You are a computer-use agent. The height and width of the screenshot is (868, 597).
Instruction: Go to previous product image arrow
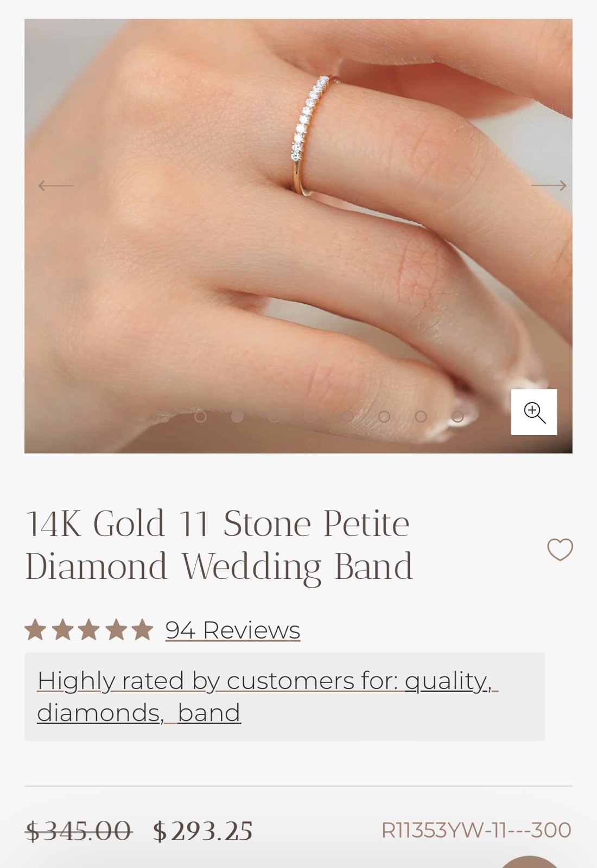pos(55,186)
